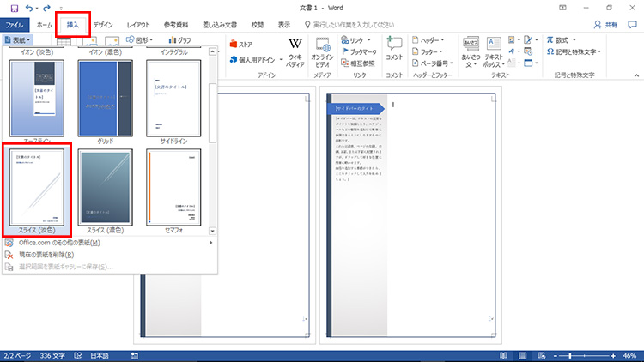Image resolution: width=644 pixels, height=362 pixels.
Task: Switch to the Design (デザイン) tab
Action: (102, 25)
